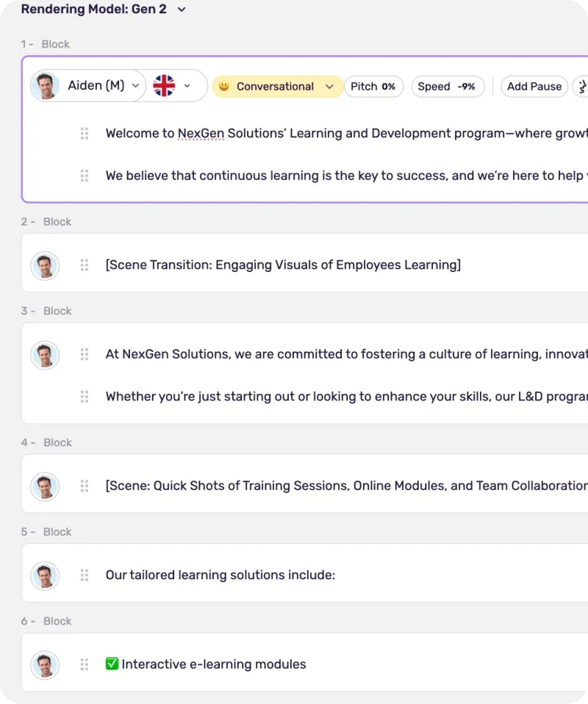Click the drag handle beside 'Whether you're' line

(85, 397)
